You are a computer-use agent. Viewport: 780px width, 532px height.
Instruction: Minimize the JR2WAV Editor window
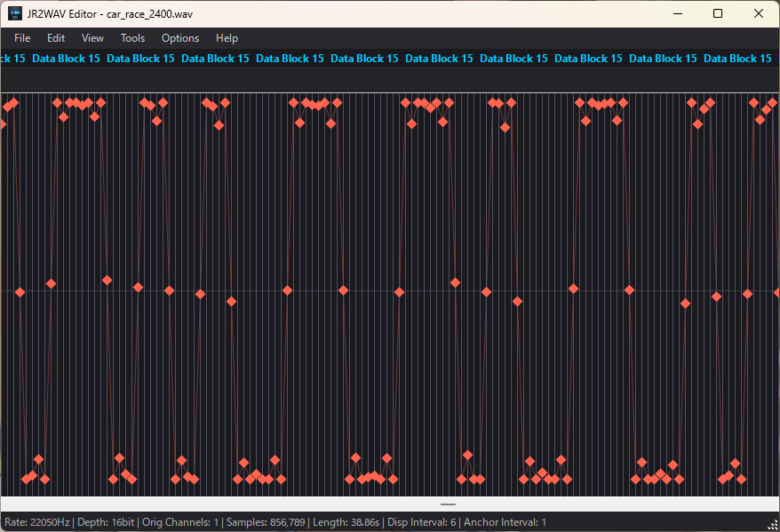pyautogui.click(x=678, y=14)
